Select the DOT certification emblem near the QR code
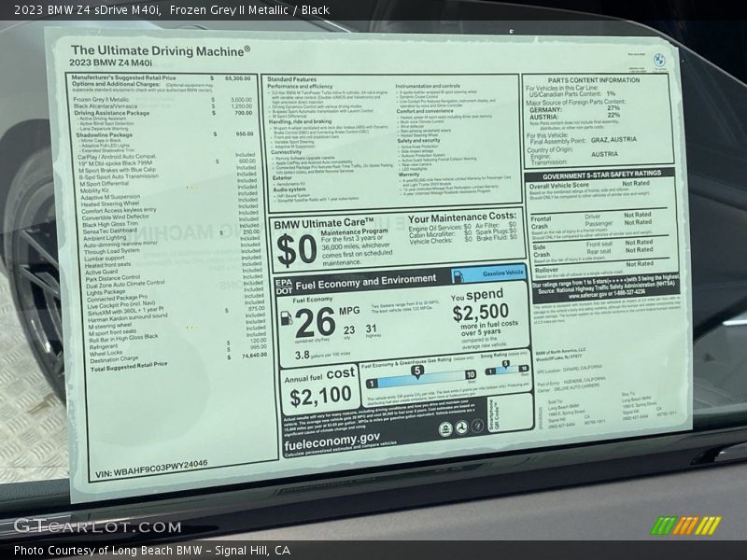Image resolution: width=747 pixels, height=560 pixels. tap(462, 427)
